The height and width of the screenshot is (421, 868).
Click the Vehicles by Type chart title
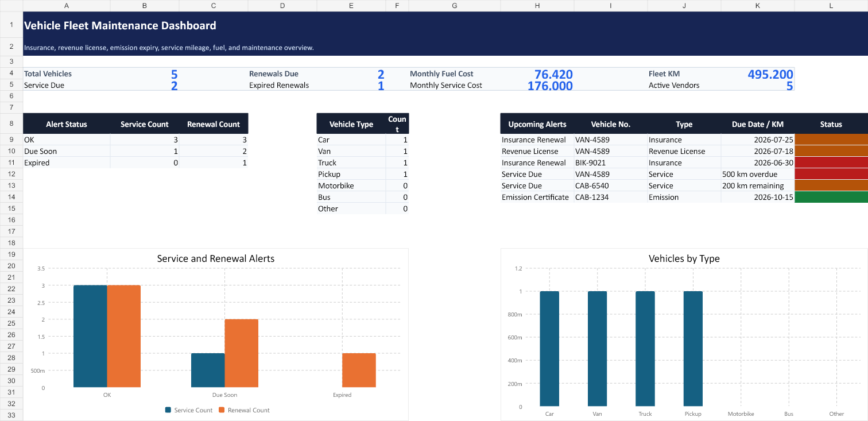684,258
